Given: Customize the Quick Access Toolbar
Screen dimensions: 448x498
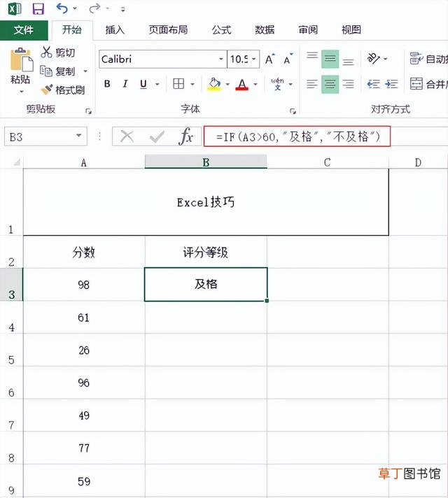Looking at the screenshot, I should 122,10.
